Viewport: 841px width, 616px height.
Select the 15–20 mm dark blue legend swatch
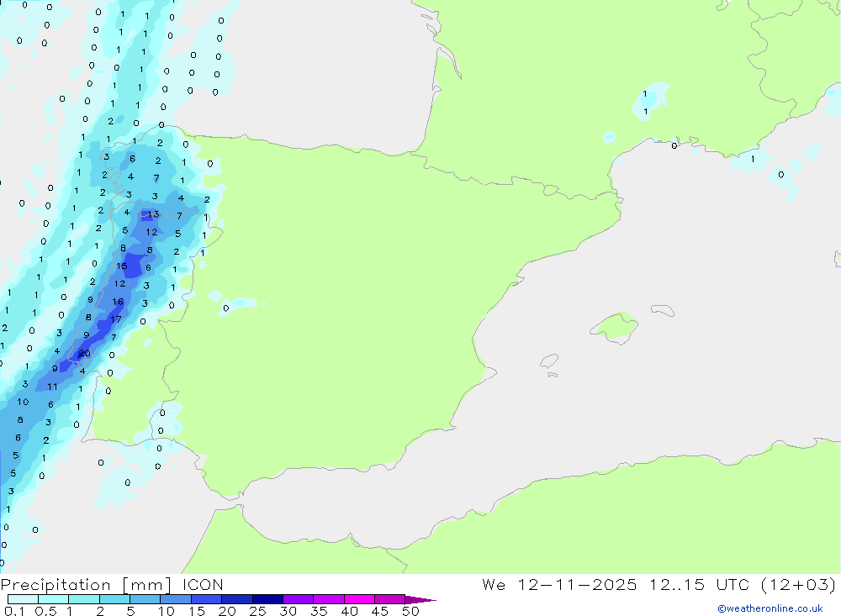[x=206, y=599]
